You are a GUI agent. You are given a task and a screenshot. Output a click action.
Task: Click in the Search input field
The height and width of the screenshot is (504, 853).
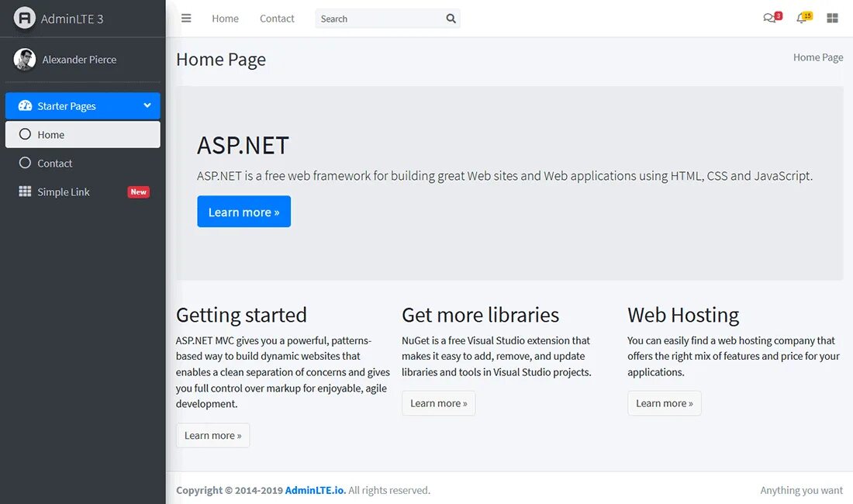pos(380,19)
